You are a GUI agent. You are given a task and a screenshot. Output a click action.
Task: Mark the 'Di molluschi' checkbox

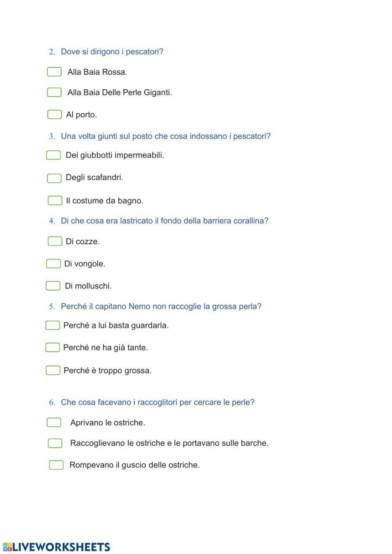coord(53,285)
